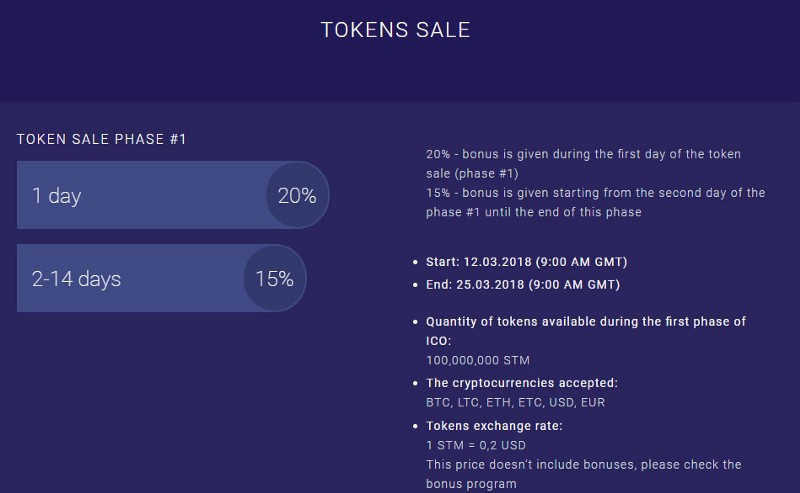Click the Quantity of tokens available heading
800x493 pixels.
586,331
